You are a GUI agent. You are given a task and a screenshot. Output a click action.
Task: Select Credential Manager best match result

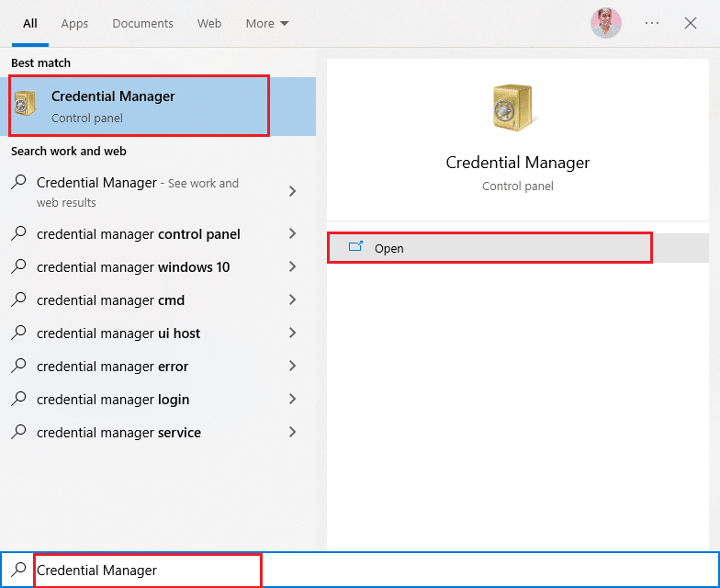[x=158, y=107]
